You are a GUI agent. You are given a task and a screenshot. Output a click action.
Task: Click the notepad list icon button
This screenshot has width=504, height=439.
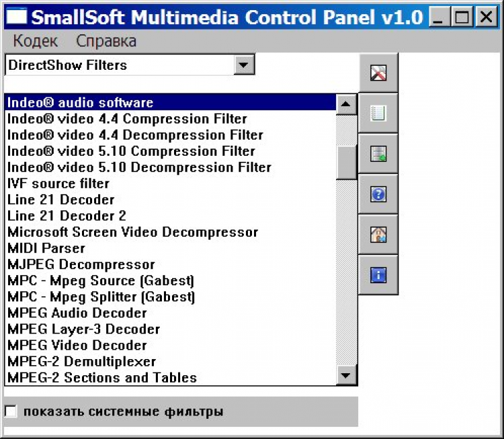(x=378, y=113)
